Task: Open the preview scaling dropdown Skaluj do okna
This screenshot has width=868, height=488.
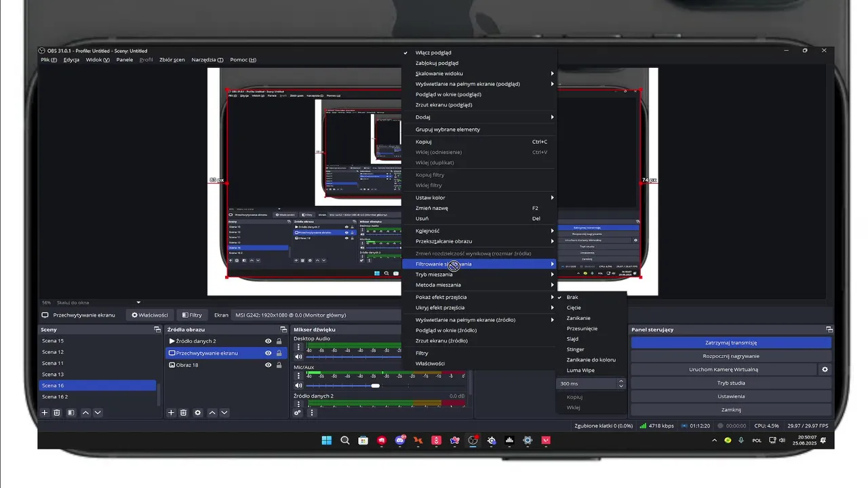Action: 98,302
